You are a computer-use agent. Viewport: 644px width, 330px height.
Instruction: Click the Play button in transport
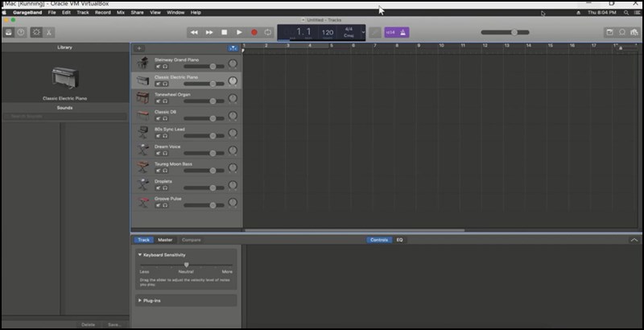click(239, 32)
